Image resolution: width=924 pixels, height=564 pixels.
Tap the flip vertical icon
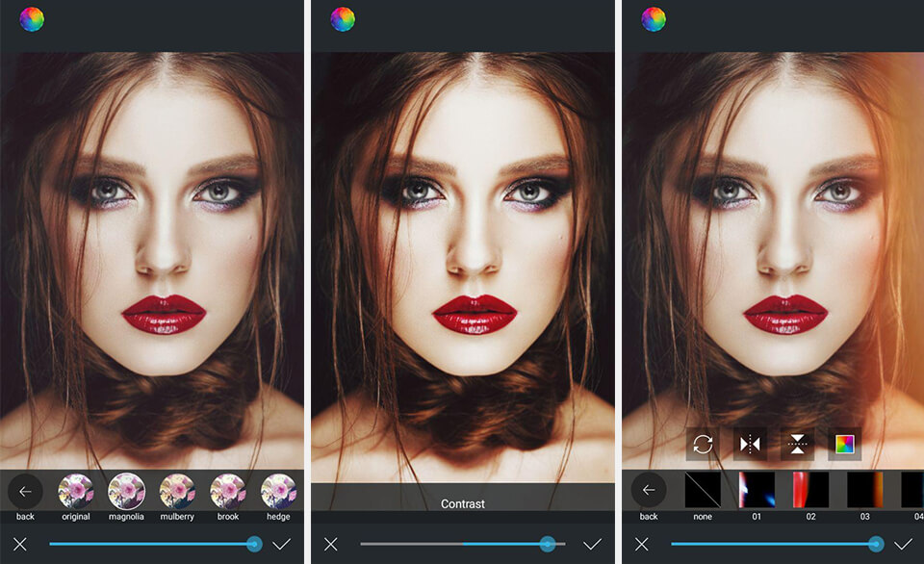(797, 444)
